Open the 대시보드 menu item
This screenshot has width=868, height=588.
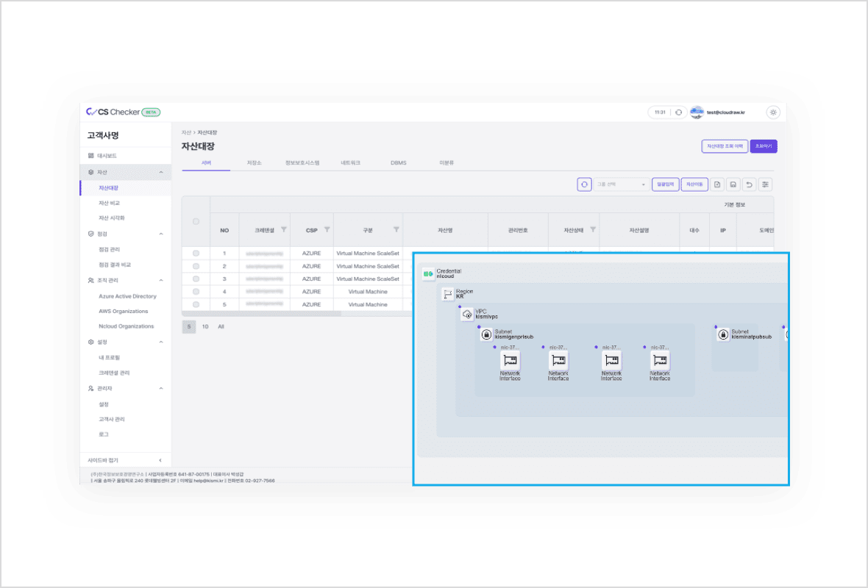pyautogui.click(x=107, y=156)
